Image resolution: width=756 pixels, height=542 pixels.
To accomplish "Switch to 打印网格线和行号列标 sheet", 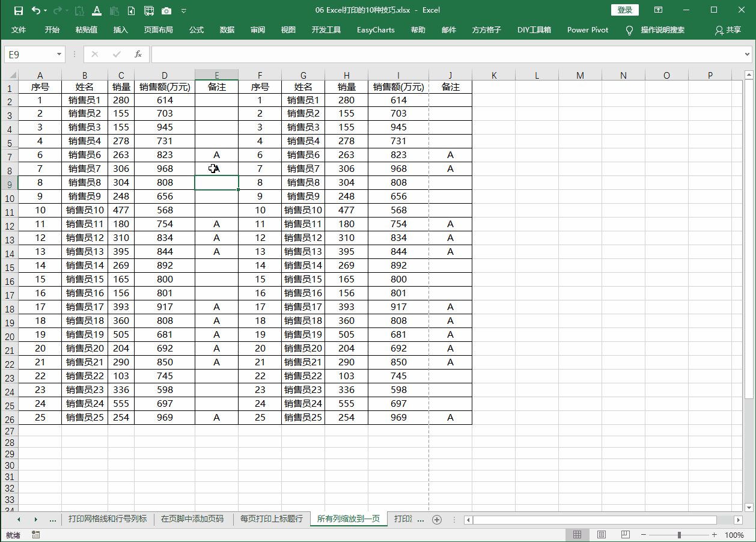I will [x=108, y=519].
